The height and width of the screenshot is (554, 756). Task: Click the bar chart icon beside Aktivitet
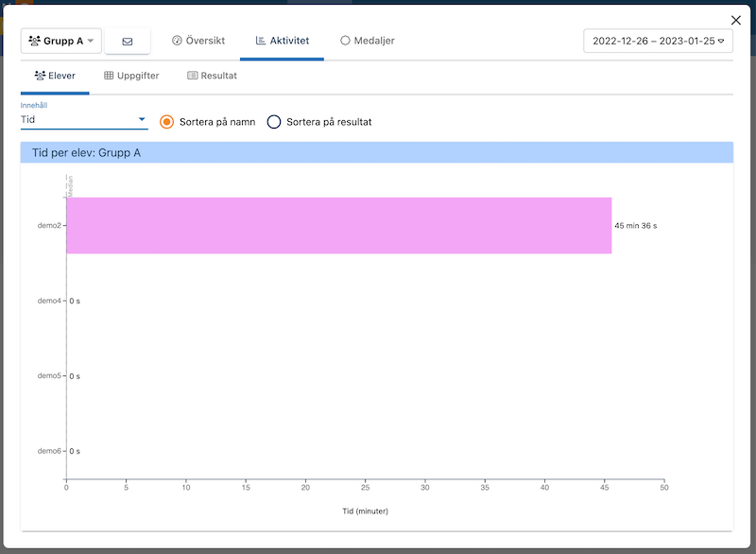(x=261, y=41)
